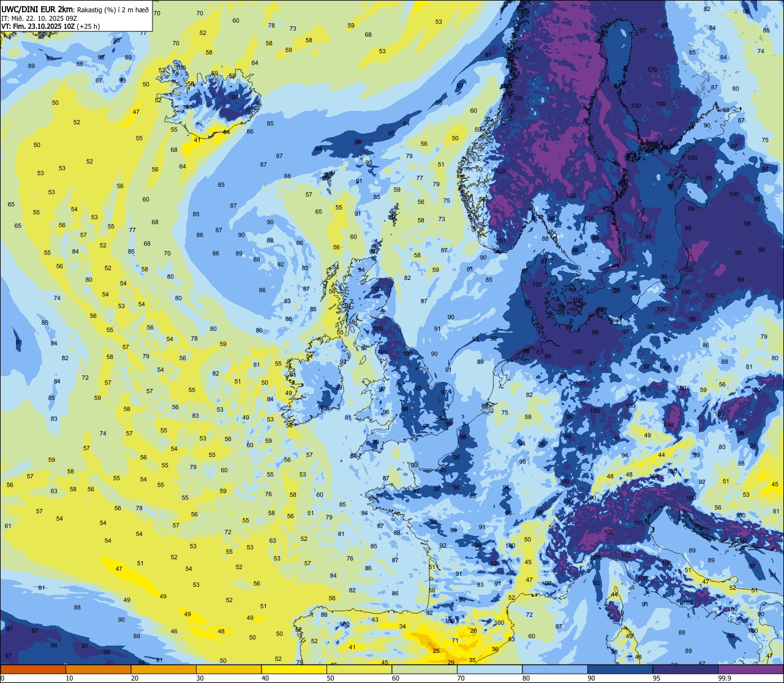Click the 0–10% dark orange legend swatch
This screenshot has height=683, width=784.
tap(33, 669)
